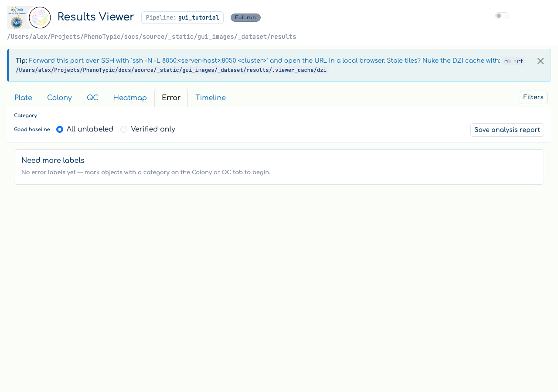Viewport: 558px width, 392px height.
Task: Click the No error labels yet message
Action: [146, 172]
